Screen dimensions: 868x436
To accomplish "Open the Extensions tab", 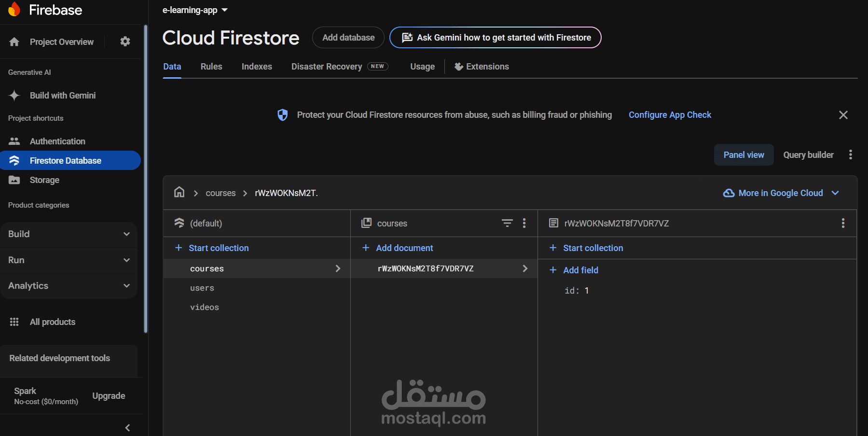I will [482, 67].
